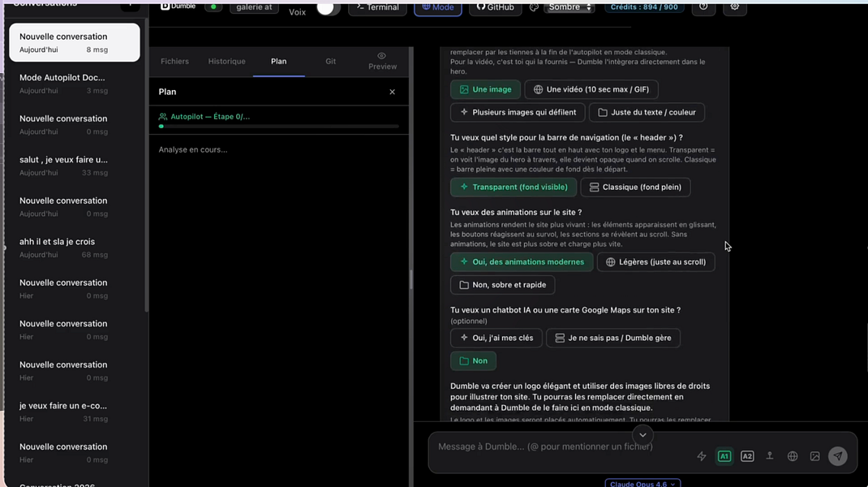Open 'Nouvelle conversation' with 8 msg
Screen dimensions: 868x487
coord(75,43)
